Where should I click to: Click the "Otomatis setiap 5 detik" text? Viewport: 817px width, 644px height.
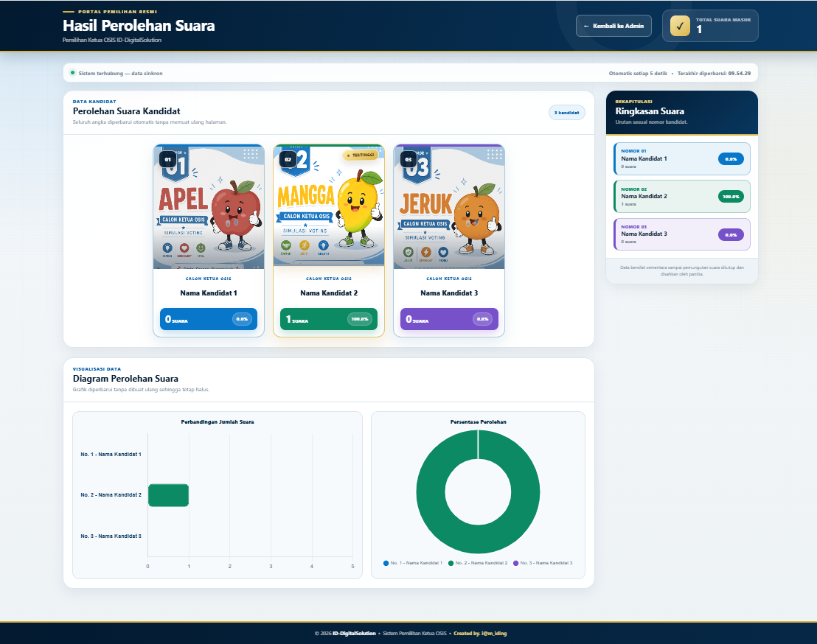pyautogui.click(x=638, y=74)
